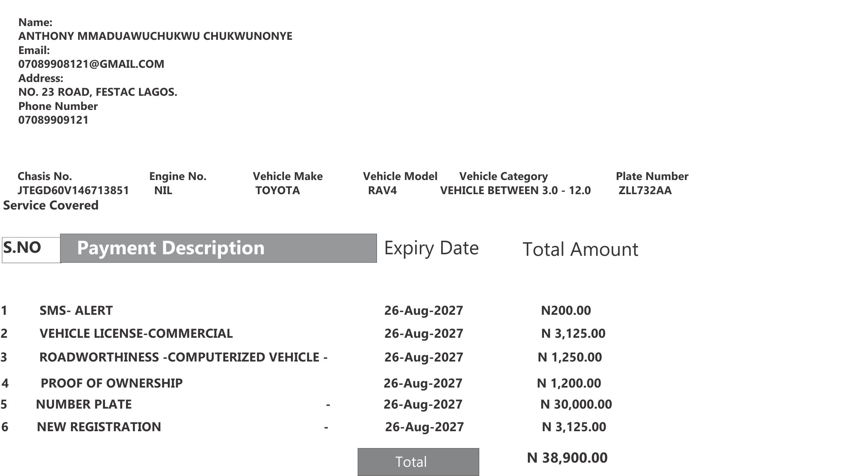Click the SMS- ALERT row description
Image resolution: width=868 pixels, height=476 pixels.
(x=76, y=310)
